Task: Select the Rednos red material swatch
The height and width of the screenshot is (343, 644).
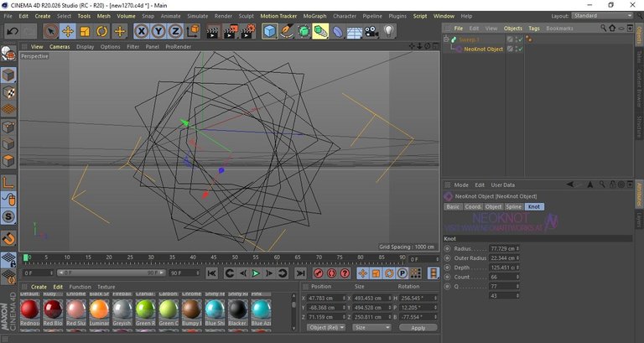Action: (29, 309)
